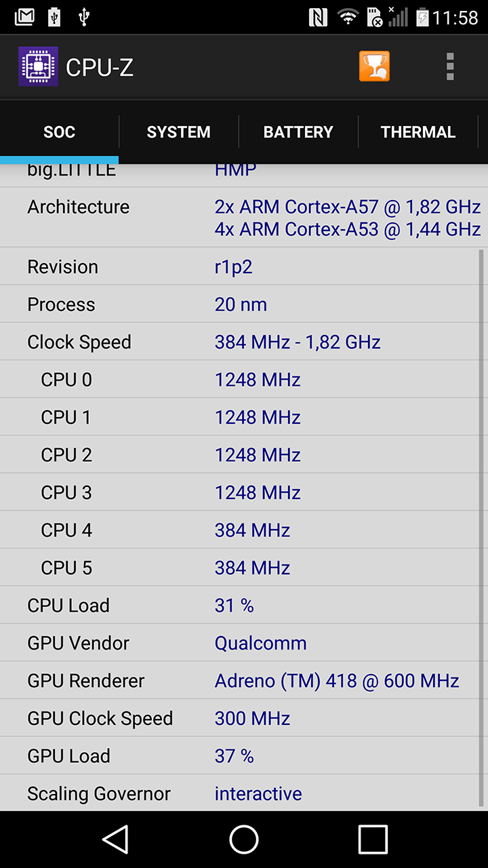This screenshot has height=868, width=488.
Task: Tap the CPU-Z app logo icon
Action: (x=38, y=66)
